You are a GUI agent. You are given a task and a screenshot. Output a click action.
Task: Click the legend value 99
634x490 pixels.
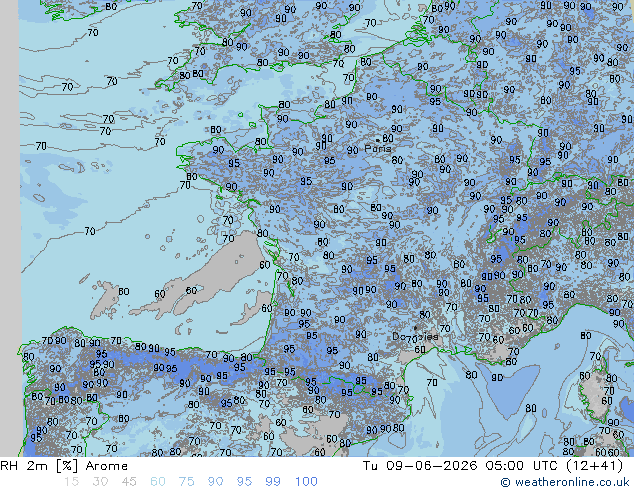coord(273,482)
